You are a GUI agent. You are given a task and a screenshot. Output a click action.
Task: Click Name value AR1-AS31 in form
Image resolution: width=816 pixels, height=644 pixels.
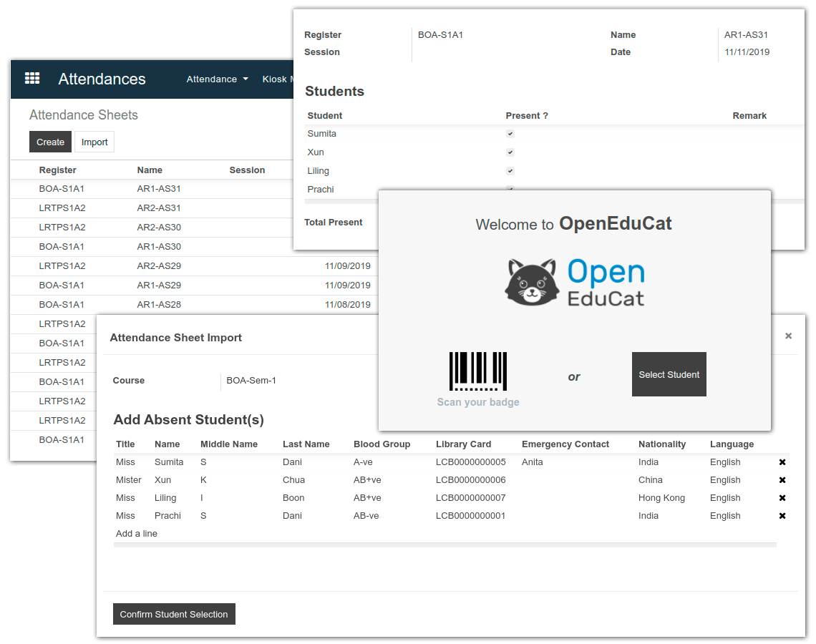tap(746, 35)
